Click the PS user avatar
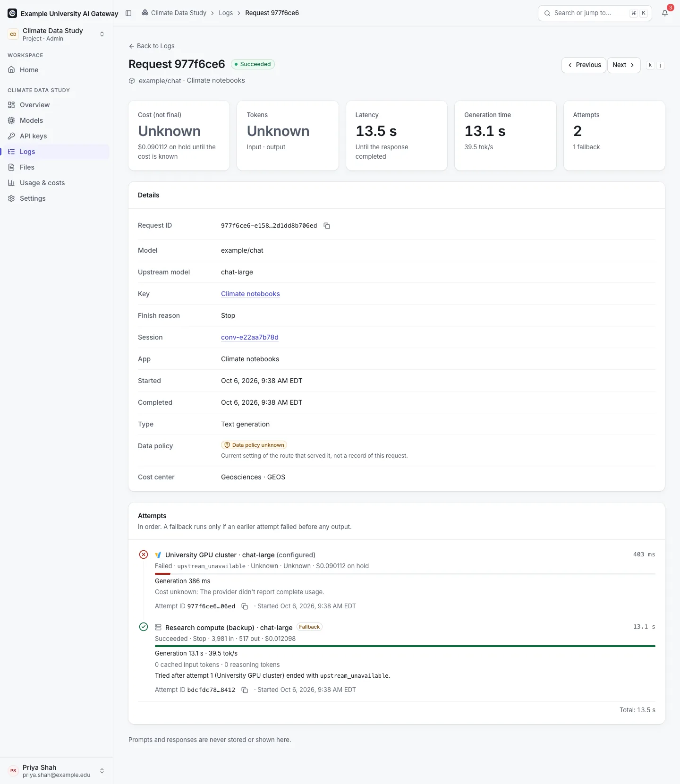The image size is (680, 784). pos(13,771)
